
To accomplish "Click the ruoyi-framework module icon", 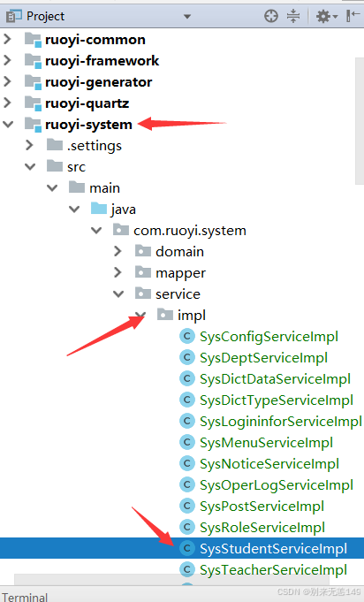I will 33,61.
